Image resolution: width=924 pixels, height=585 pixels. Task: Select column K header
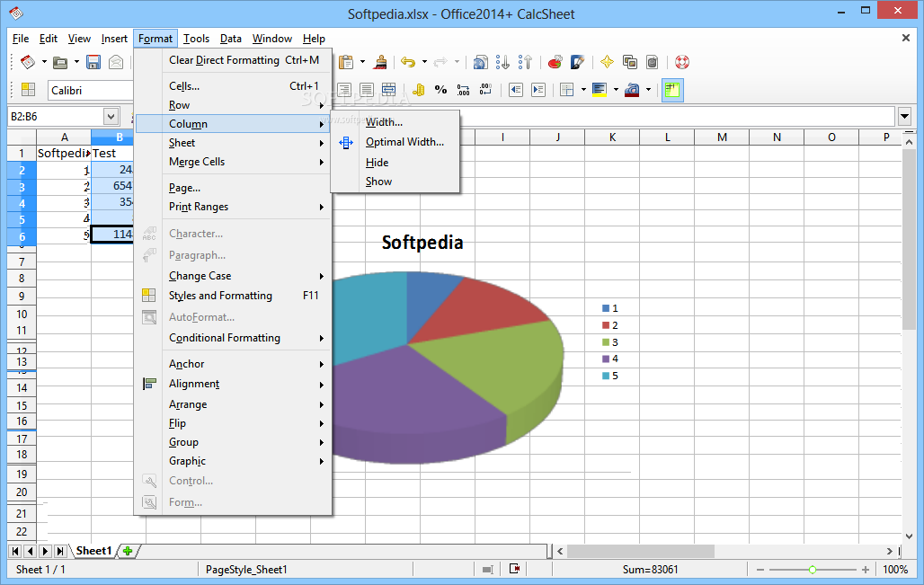tap(612, 137)
